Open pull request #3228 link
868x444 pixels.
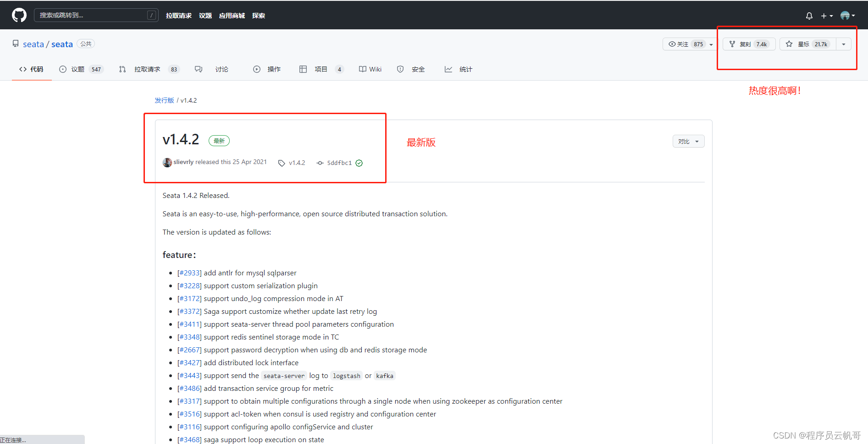(x=189, y=286)
